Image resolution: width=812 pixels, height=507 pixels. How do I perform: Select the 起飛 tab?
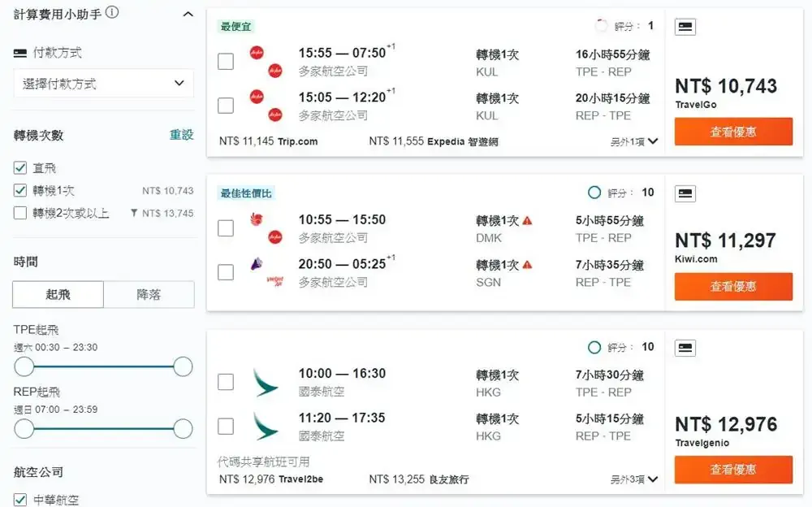[x=57, y=294]
